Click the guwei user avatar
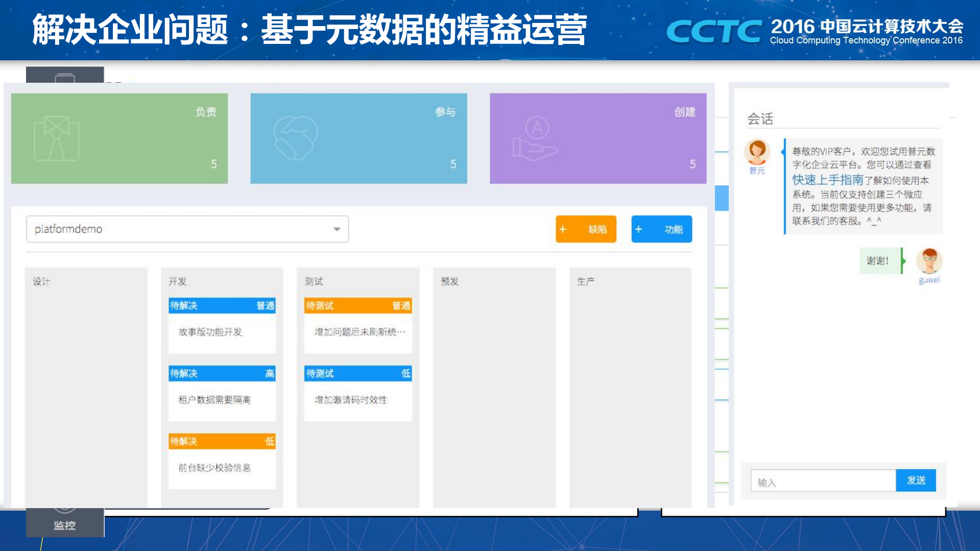 pyautogui.click(x=929, y=261)
